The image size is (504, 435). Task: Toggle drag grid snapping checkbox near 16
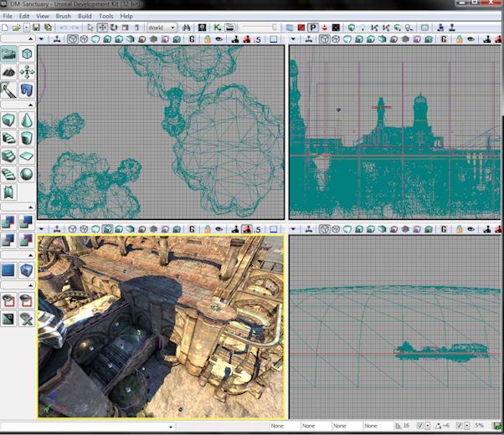(x=419, y=426)
